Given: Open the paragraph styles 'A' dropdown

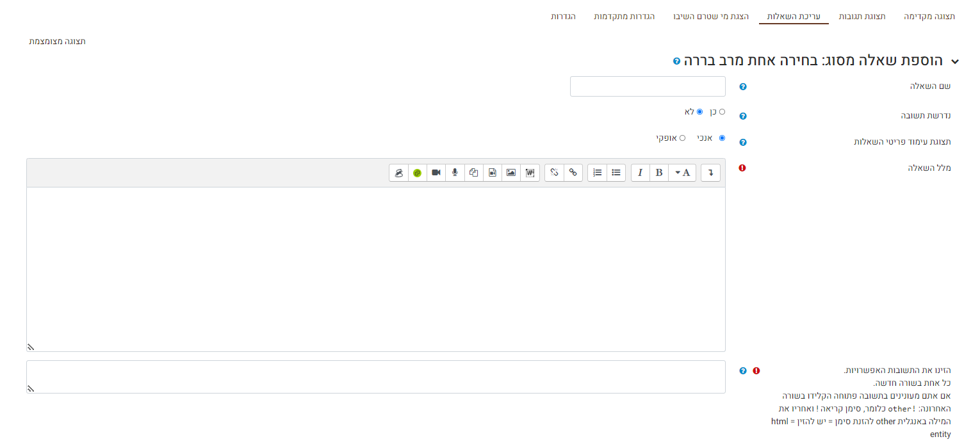Looking at the screenshot, I should (682, 173).
